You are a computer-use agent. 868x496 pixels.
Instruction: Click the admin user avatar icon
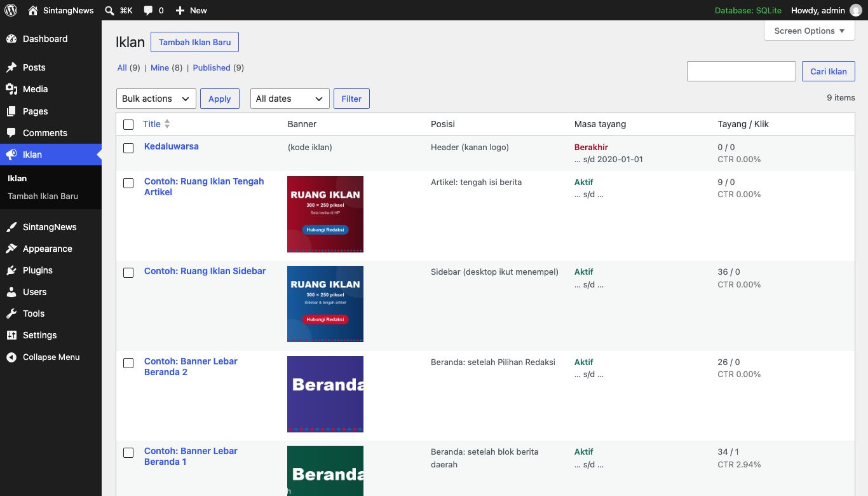tap(856, 10)
